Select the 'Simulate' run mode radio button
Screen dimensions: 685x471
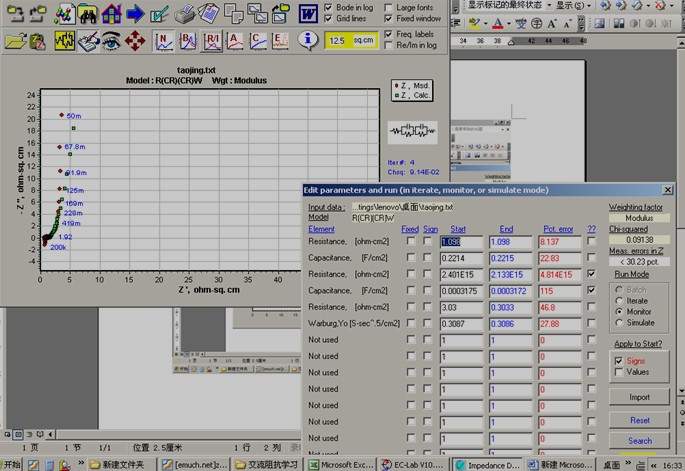pyautogui.click(x=619, y=323)
